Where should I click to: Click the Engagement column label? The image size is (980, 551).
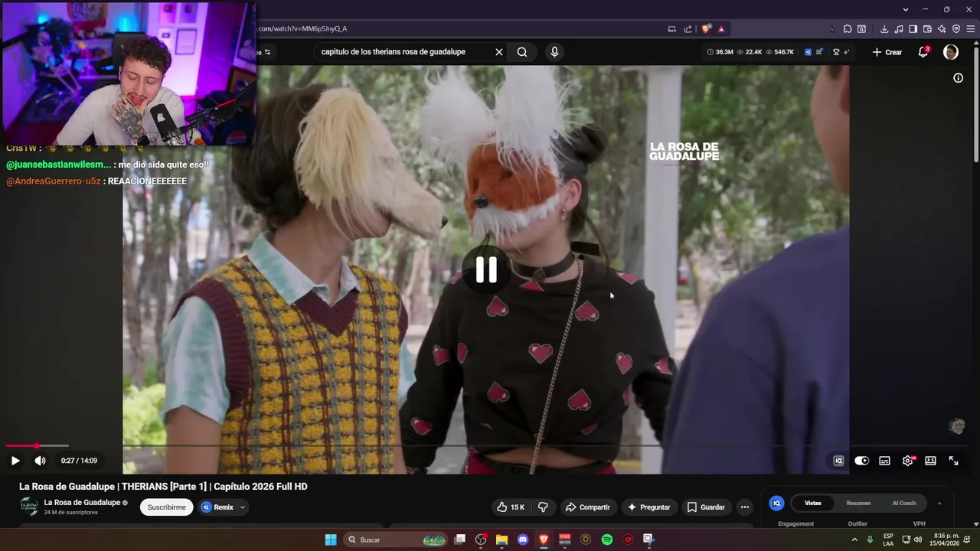tap(796, 524)
